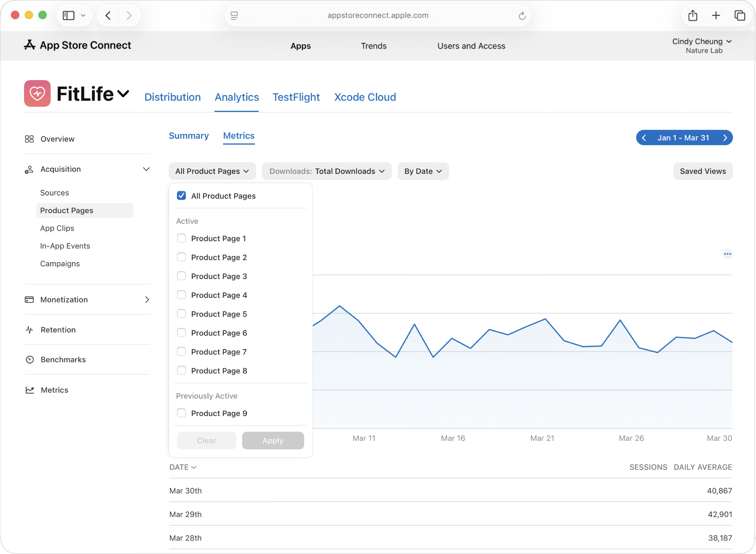Open a new Safari tab
756x554 pixels.
point(716,15)
